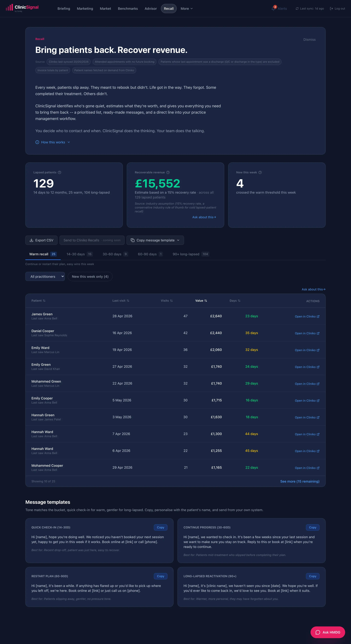
Task: Open the Advisor nav item
Action: click(151, 9)
